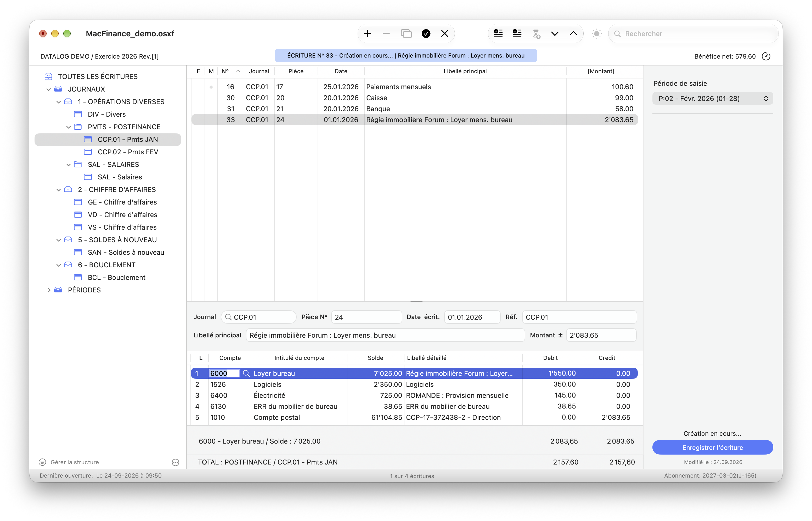812x521 pixels.
Task: Click the sigma-plus sum icon
Action: coord(536,33)
